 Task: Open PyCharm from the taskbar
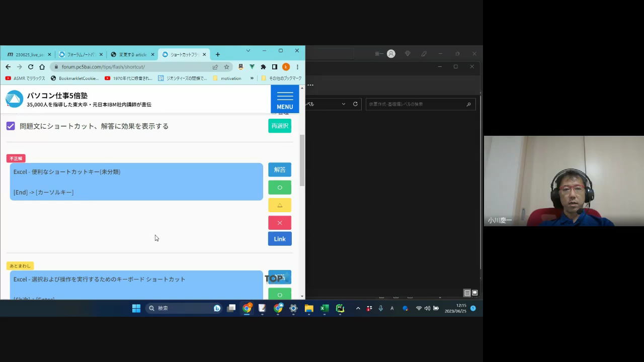pos(340,308)
